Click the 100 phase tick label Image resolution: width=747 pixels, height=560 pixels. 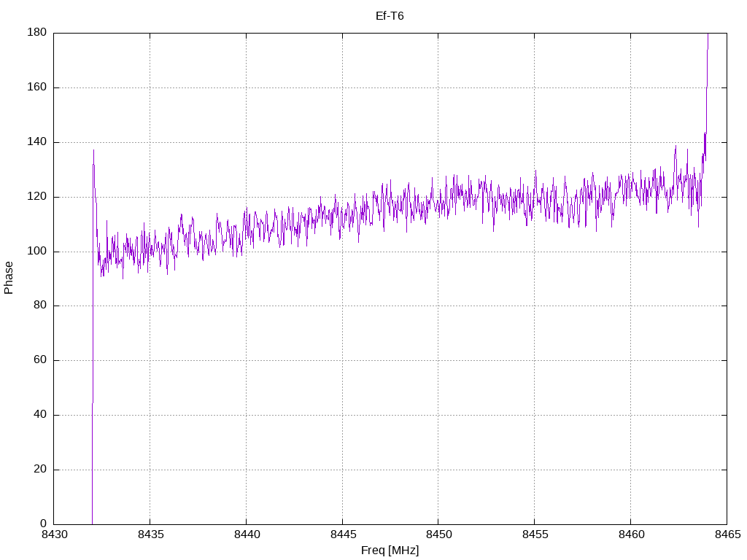37,252
